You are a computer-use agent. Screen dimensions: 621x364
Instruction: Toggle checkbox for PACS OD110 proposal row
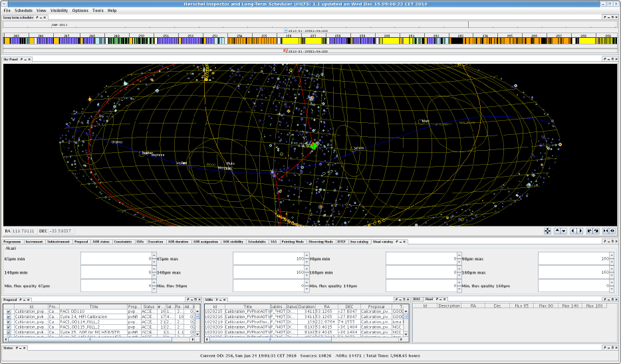pos(8,311)
